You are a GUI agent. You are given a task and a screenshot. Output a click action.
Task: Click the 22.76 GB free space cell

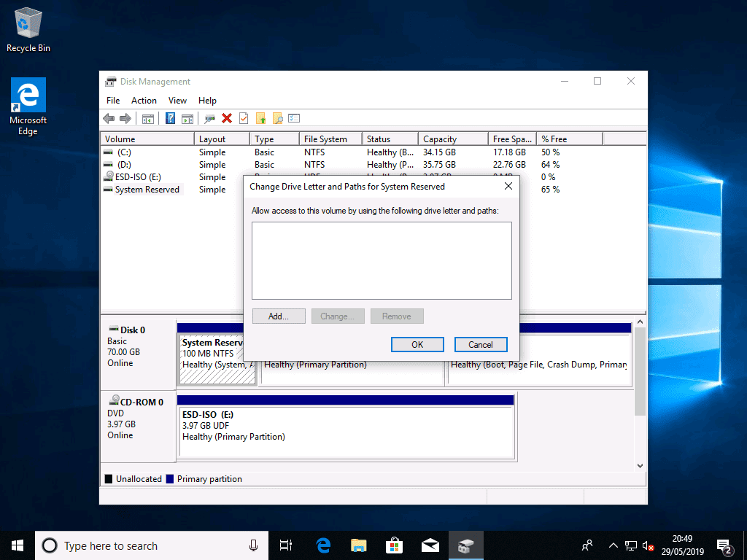(509, 165)
